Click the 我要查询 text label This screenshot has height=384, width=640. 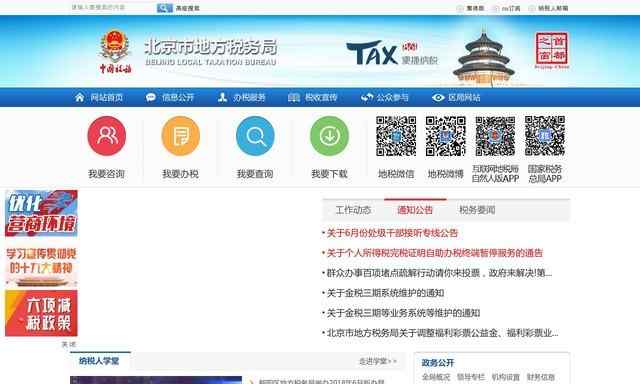coord(255,174)
